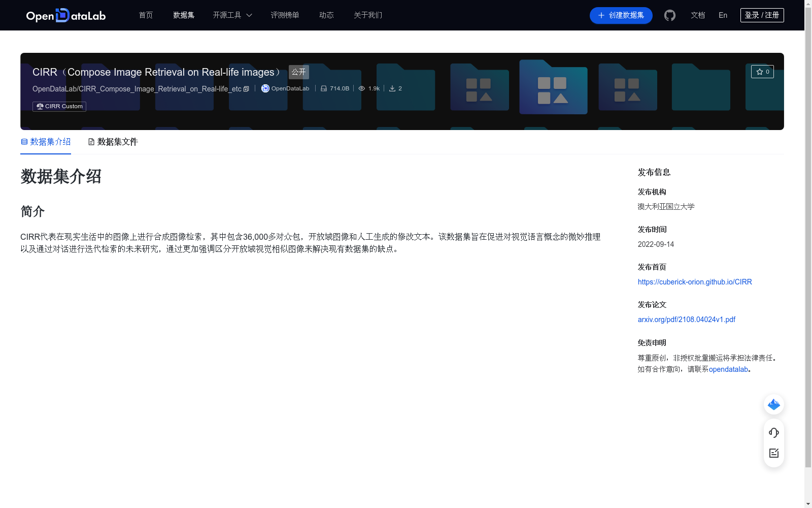Open 关于我们 navigation item

[368, 15]
